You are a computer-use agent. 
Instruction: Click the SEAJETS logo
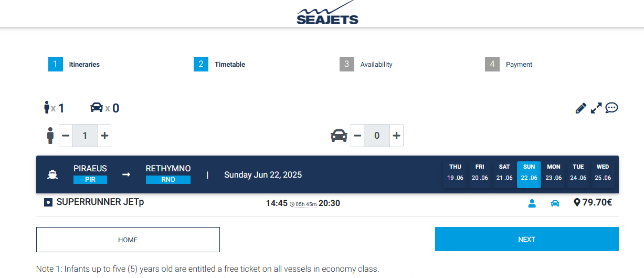[x=327, y=13]
